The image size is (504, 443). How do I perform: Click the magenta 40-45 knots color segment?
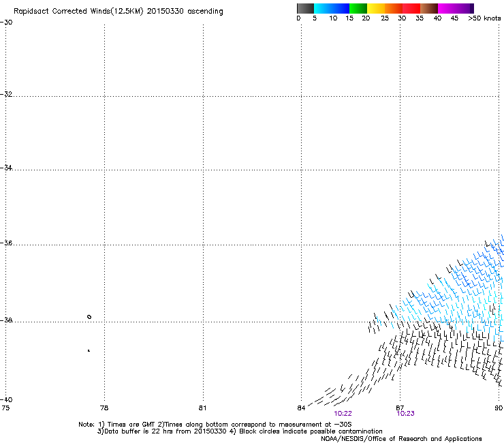(447, 8)
